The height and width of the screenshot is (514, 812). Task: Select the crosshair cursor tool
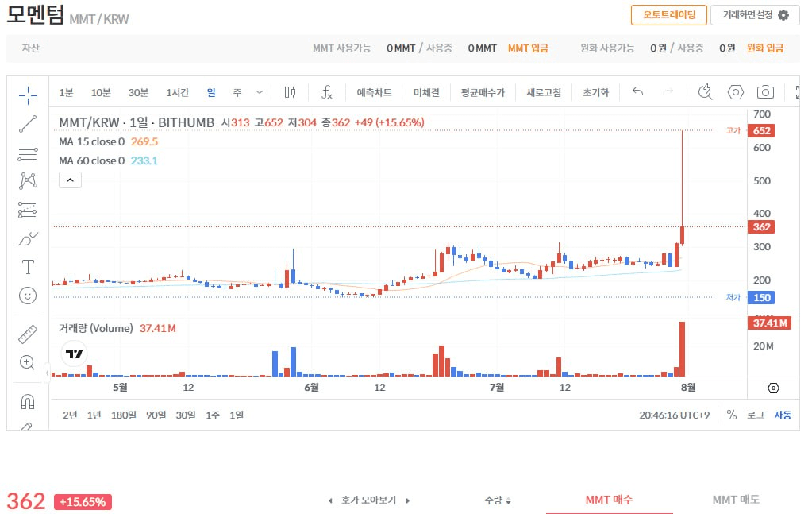tap(28, 95)
